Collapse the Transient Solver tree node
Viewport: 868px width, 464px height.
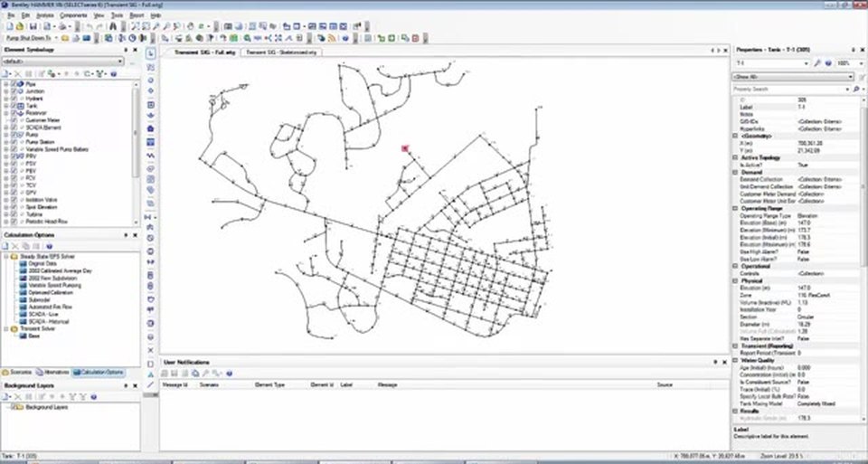pos(6,329)
